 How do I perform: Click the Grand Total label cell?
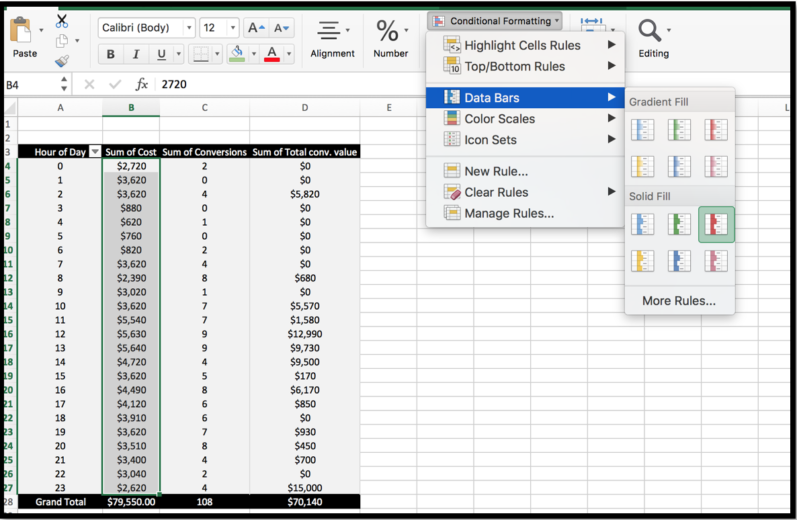click(60, 502)
